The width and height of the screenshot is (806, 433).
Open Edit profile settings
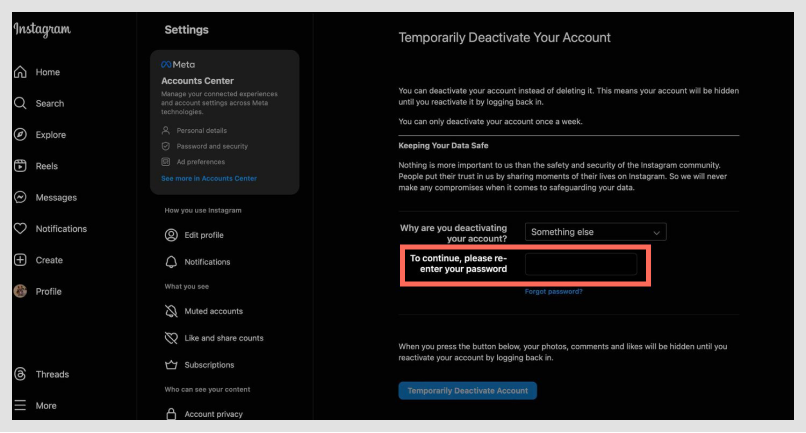[204, 235]
